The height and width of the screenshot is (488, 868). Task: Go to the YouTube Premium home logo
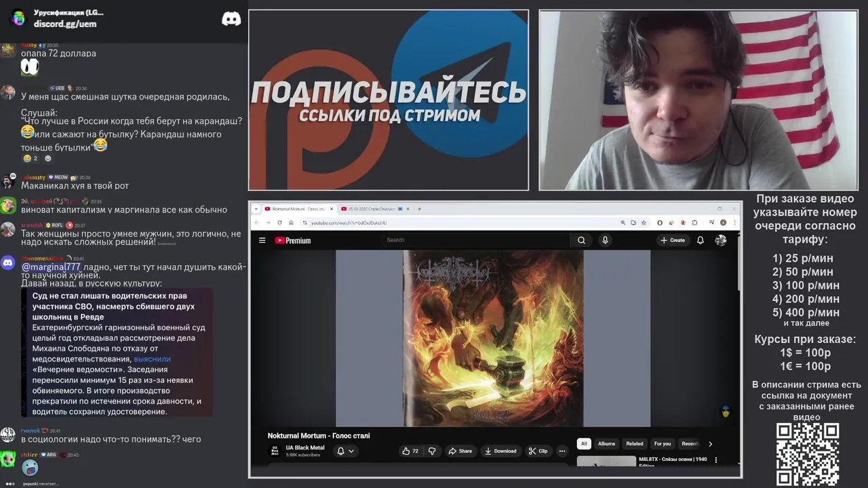pyautogui.click(x=292, y=240)
